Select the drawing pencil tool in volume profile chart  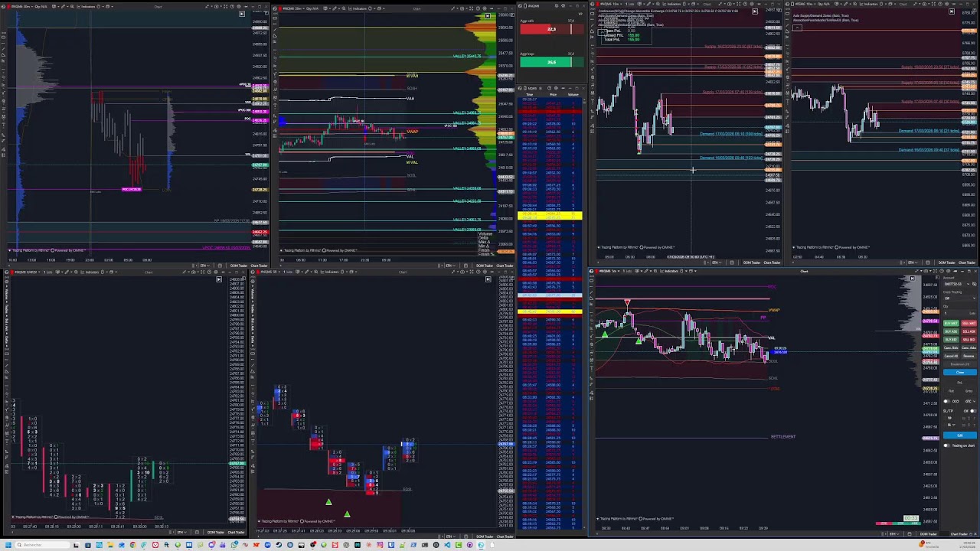point(63,6)
